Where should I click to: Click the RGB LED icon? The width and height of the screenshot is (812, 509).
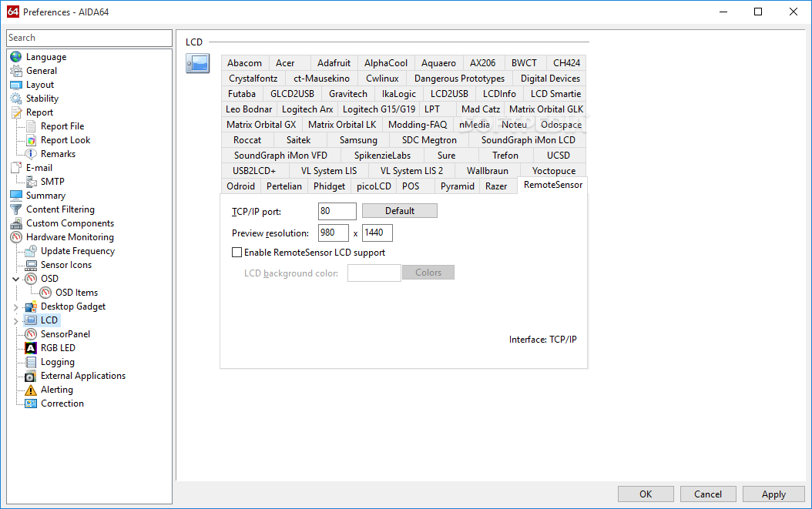click(31, 348)
